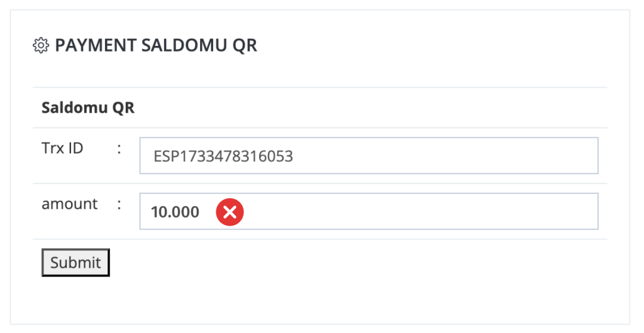Click the amount label
The height and width of the screenshot is (333, 644).
click(70, 204)
